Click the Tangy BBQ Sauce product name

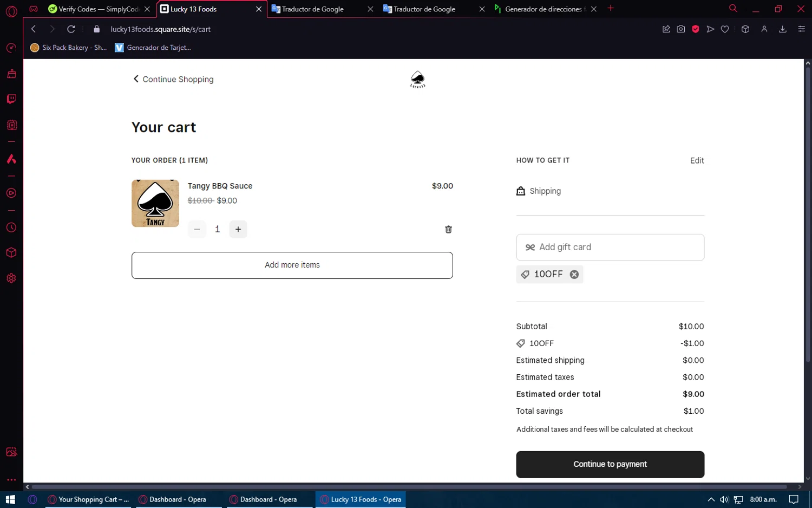[220, 186]
